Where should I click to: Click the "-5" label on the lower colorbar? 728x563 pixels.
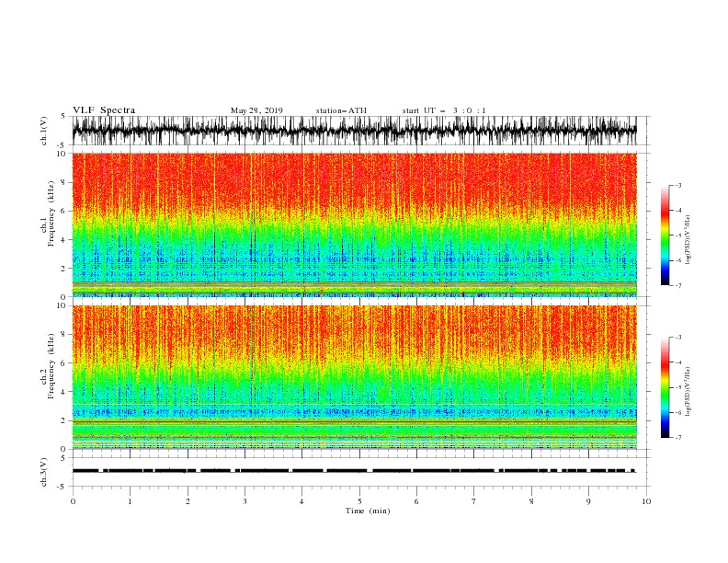click(677, 387)
